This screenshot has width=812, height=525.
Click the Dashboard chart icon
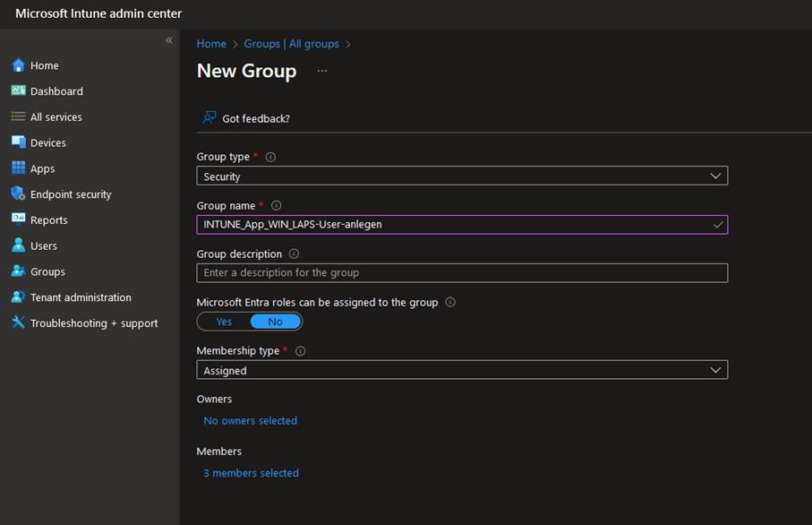tap(18, 90)
